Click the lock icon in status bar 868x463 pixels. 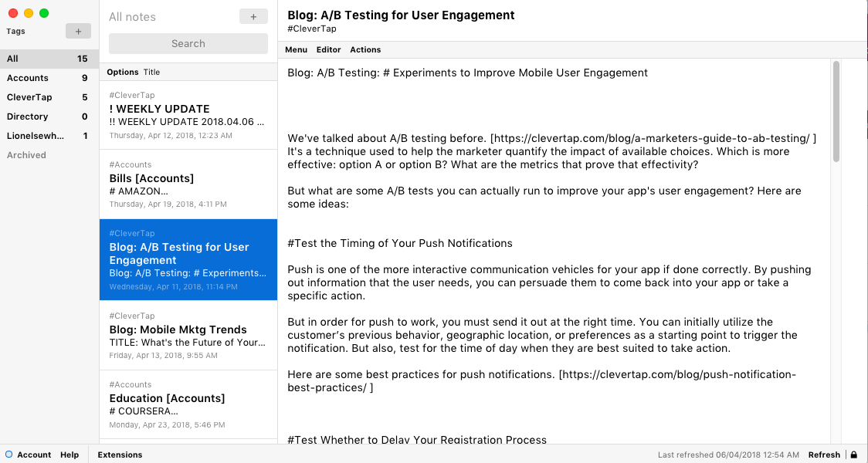click(854, 455)
